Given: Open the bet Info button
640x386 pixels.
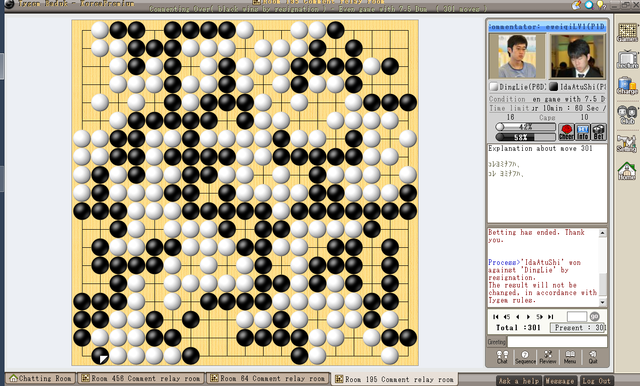Looking at the screenshot, I should [x=582, y=132].
